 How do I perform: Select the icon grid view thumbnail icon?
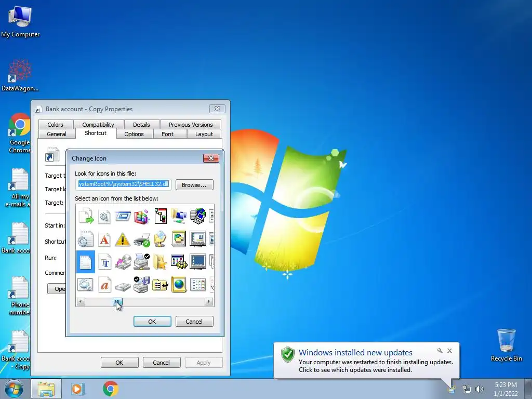tap(198, 285)
